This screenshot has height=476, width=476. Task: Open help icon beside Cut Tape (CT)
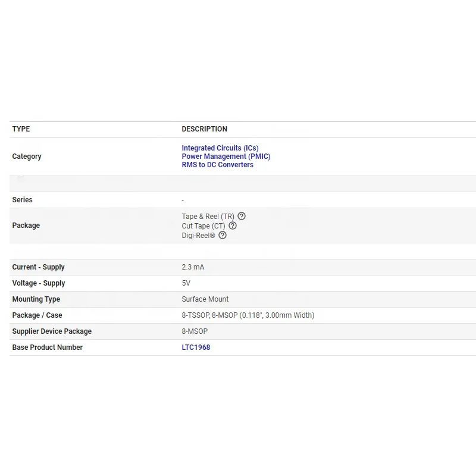tap(233, 226)
